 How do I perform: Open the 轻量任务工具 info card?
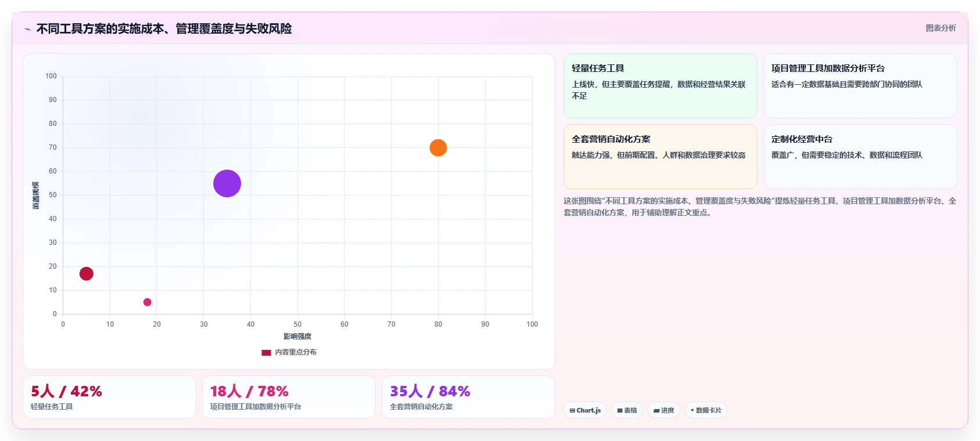coord(660,86)
